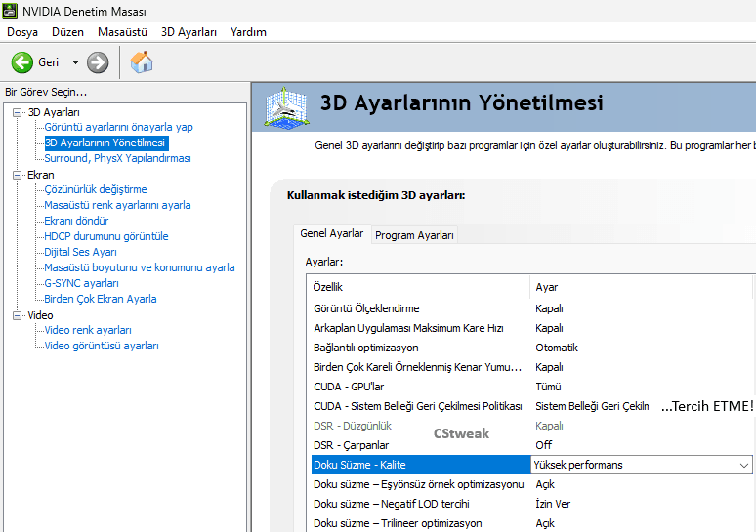
Task: Click the green Geri back arrow icon
Action: (x=21, y=62)
